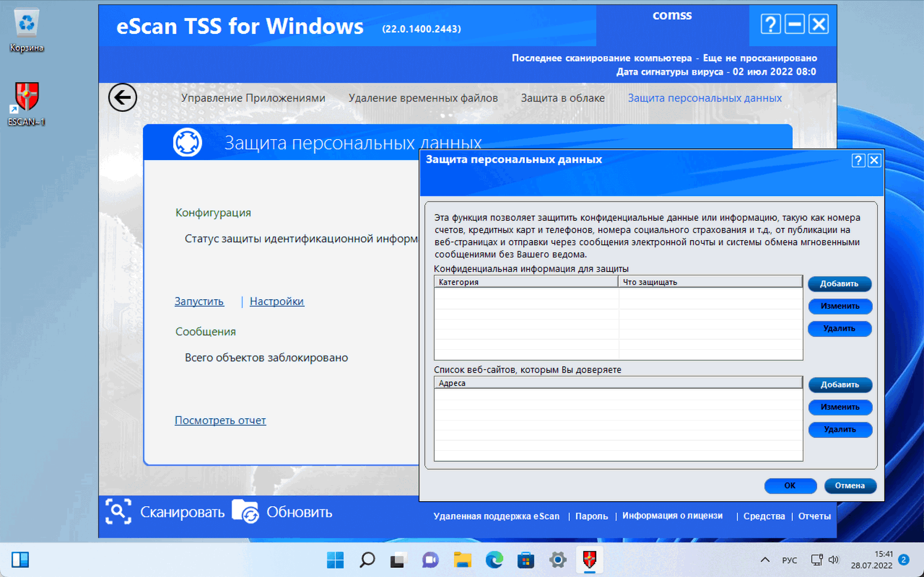
Task: Open the Windows Start menu
Action: 335,560
